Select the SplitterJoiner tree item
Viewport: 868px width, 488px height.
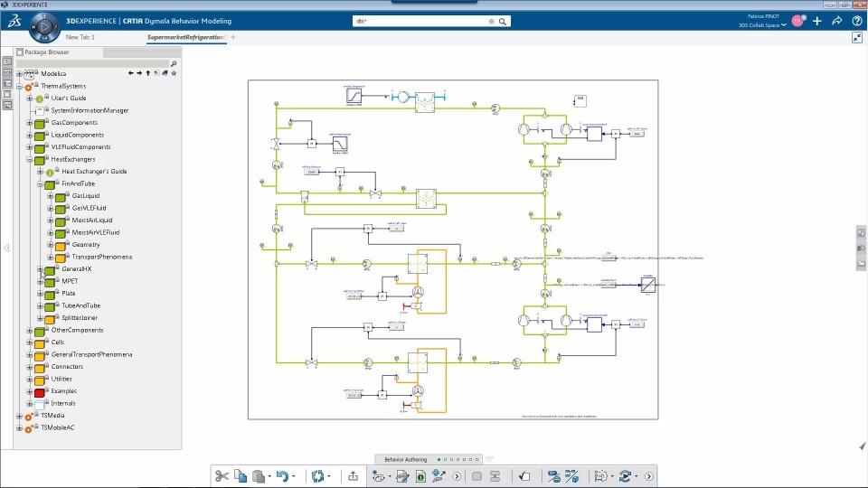click(x=80, y=318)
